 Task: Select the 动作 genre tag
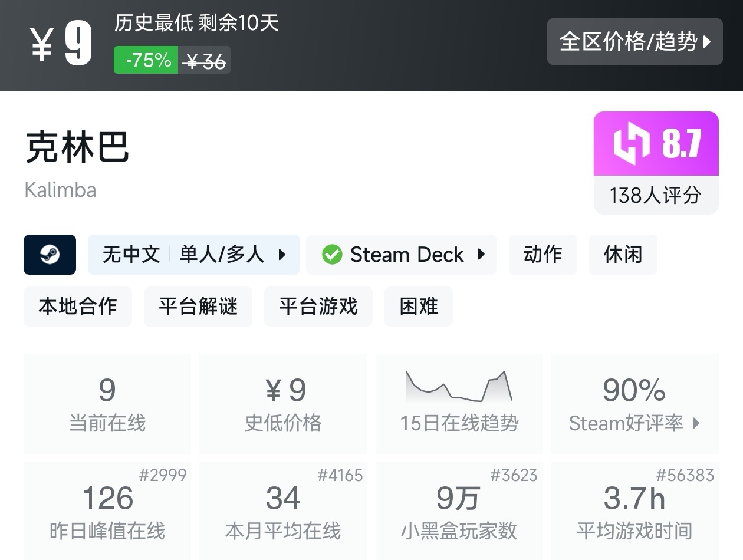(x=543, y=255)
